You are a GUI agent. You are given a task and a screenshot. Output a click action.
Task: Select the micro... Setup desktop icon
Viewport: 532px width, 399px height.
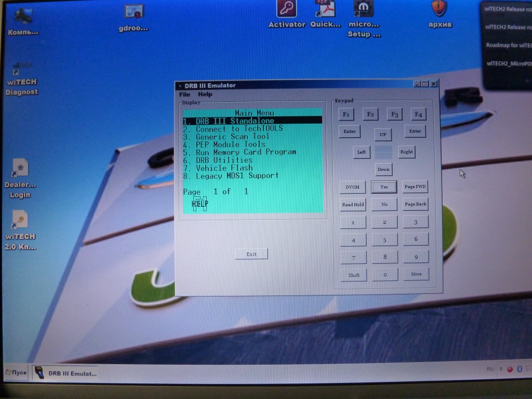pyautogui.click(x=364, y=19)
